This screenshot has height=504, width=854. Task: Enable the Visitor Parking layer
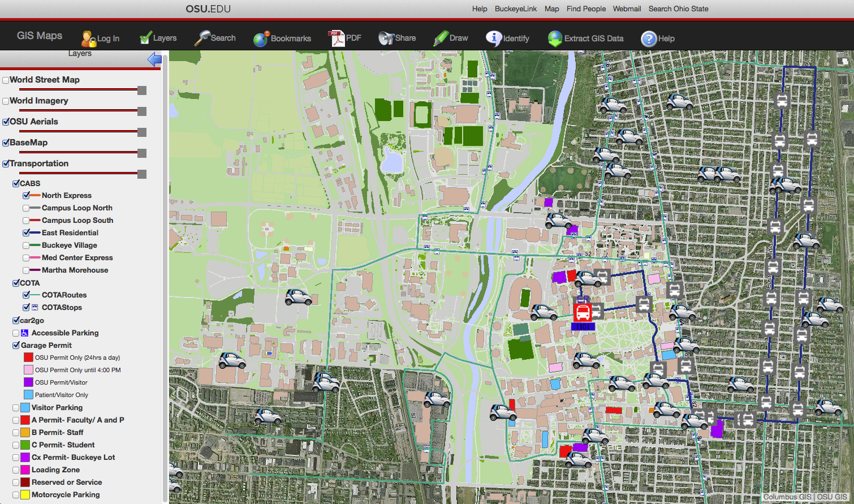[16, 408]
